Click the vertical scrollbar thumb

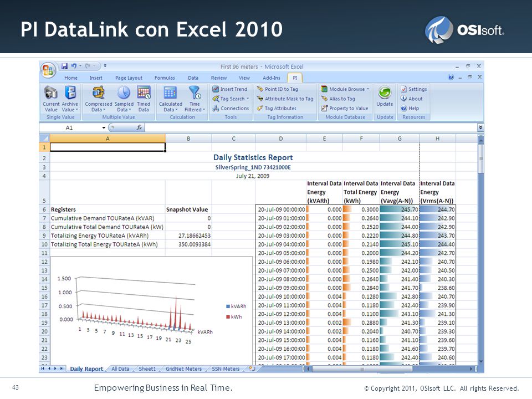481,158
